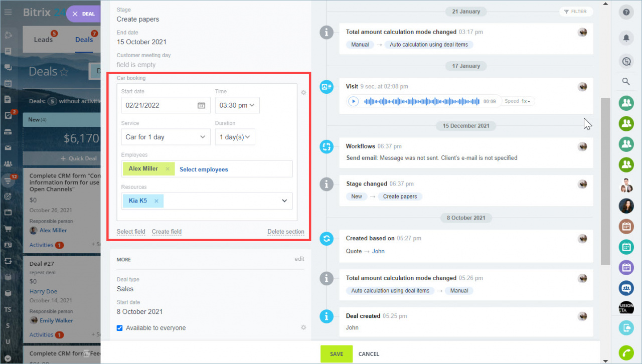Click the star next to Deals heading
642x364 pixels.
click(x=64, y=72)
